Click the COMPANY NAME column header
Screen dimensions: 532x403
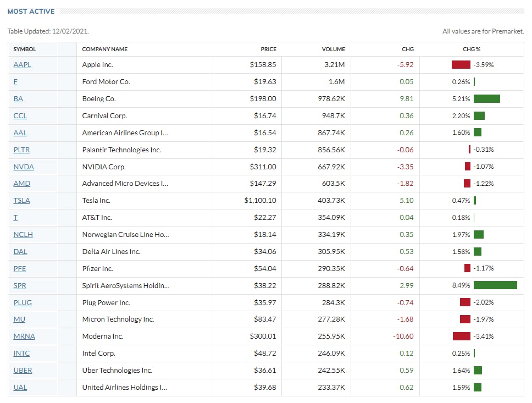105,49
